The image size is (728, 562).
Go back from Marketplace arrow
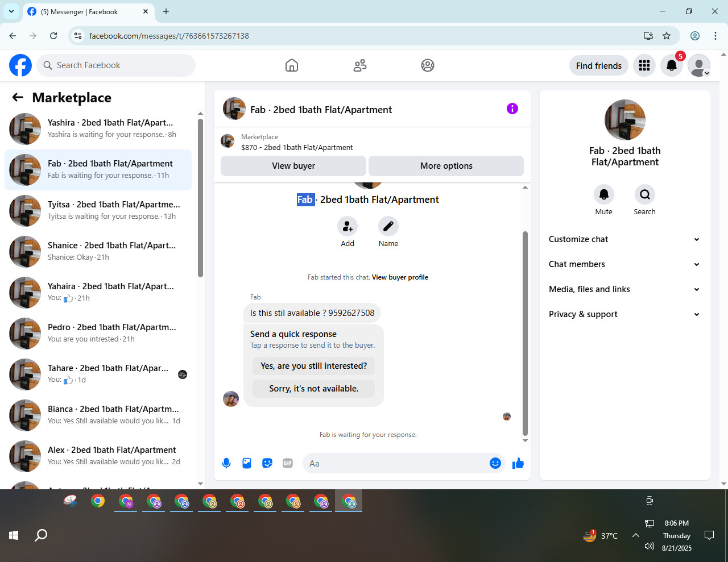(18, 97)
